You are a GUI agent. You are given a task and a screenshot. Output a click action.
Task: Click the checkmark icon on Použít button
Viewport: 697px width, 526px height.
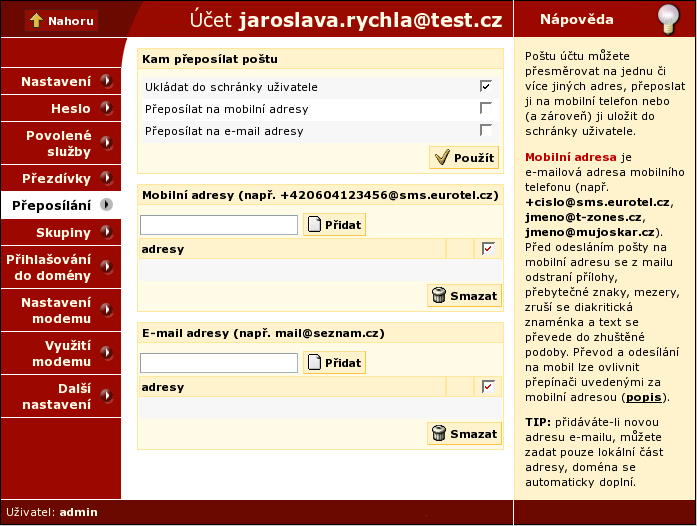(x=442, y=157)
